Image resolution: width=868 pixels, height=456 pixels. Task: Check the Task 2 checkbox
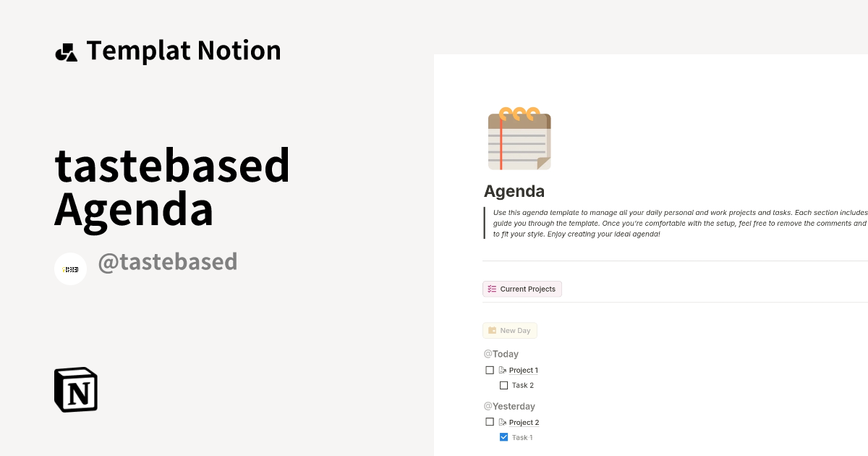503,385
